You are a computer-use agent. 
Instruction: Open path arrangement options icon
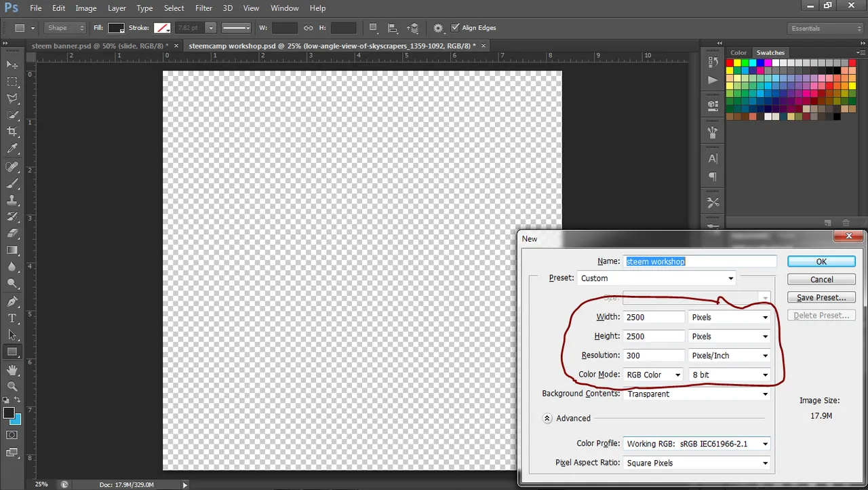(x=413, y=28)
